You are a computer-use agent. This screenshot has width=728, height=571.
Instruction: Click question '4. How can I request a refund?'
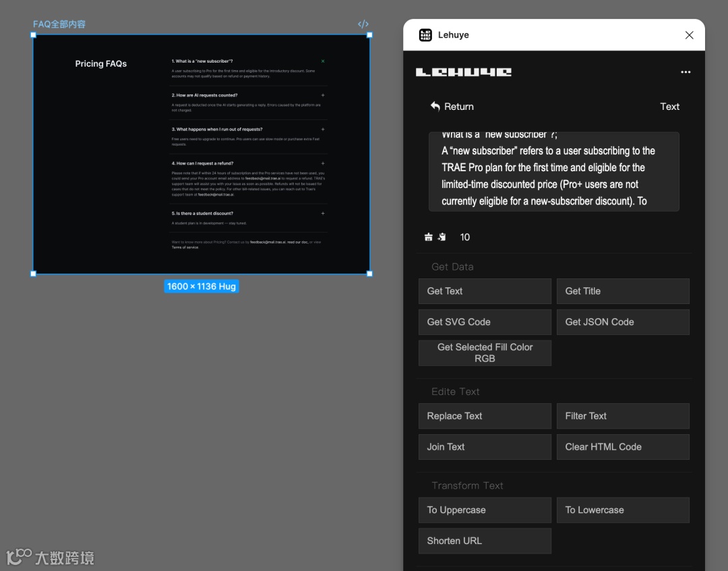point(202,163)
